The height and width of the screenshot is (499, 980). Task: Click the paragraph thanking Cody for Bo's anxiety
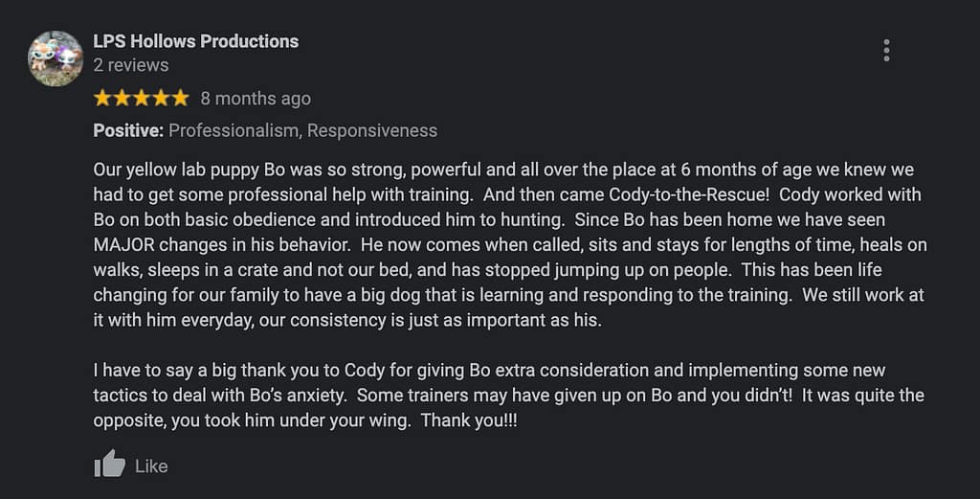click(507, 395)
